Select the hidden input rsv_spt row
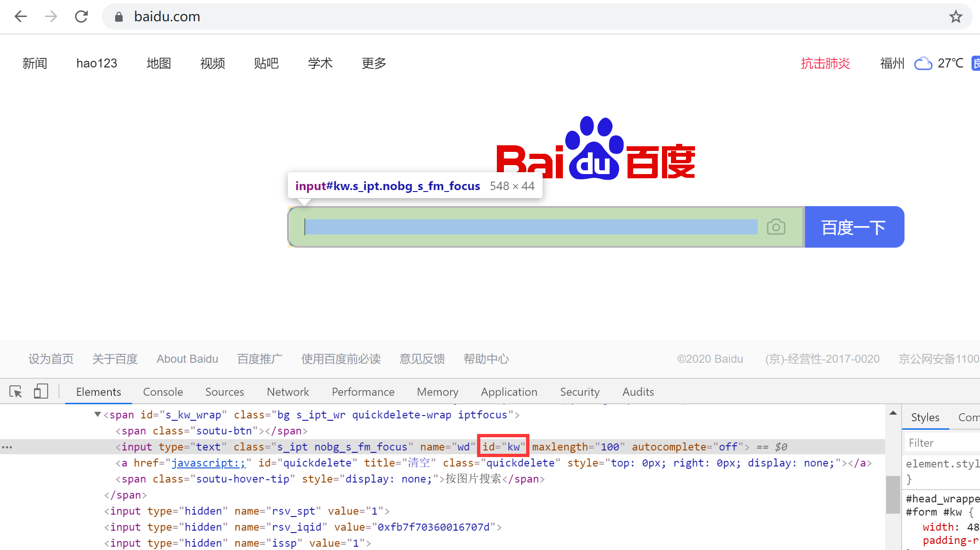The height and width of the screenshot is (550, 980). (x=247, y=511)
